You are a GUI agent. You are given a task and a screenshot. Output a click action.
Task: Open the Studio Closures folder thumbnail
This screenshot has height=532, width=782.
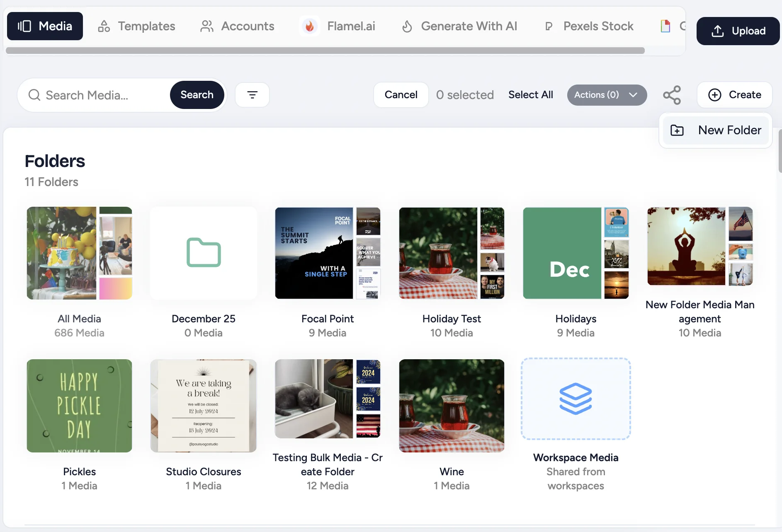(x=204, y=406)
